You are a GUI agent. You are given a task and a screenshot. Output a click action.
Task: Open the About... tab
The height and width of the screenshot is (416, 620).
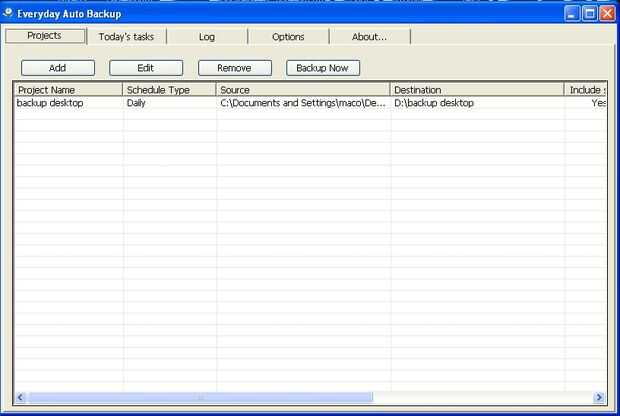pyautogui.click(x=369, y=37)
